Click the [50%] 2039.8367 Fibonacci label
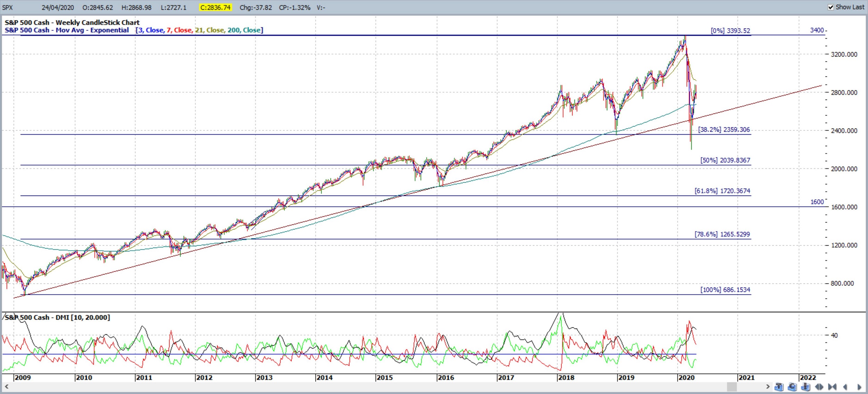 (x=725, y=160)
